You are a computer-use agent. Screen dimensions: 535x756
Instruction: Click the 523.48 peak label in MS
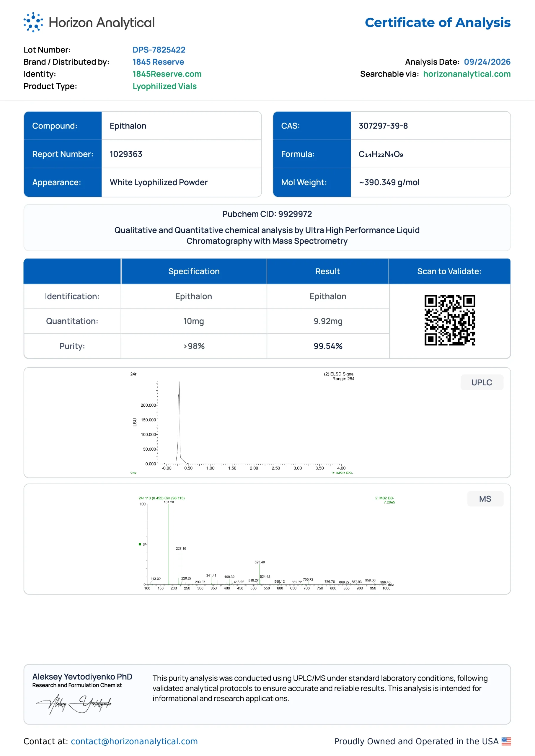(x=260, y=562)
